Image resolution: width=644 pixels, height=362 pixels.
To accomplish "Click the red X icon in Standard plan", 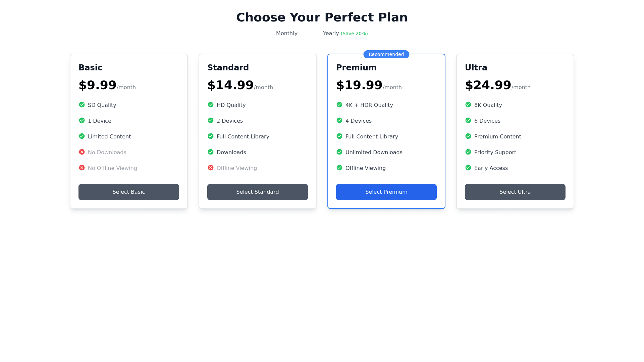I will [x=211, y=168].
